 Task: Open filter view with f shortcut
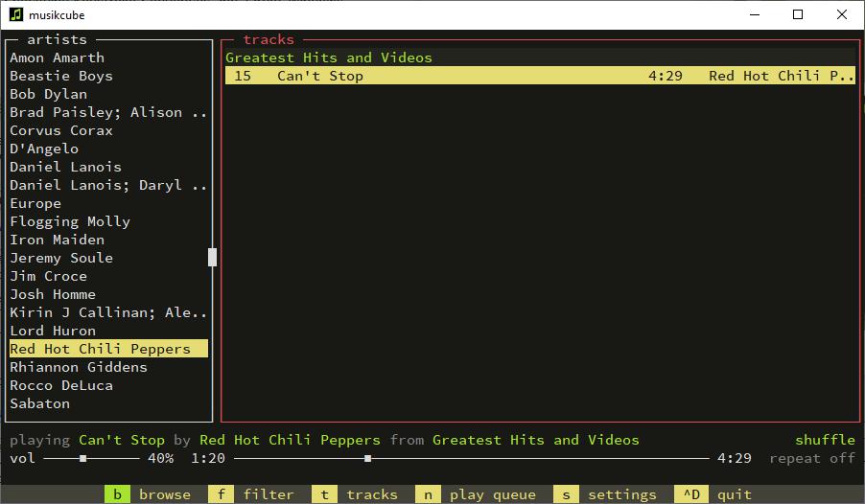[x=251, y=494]
